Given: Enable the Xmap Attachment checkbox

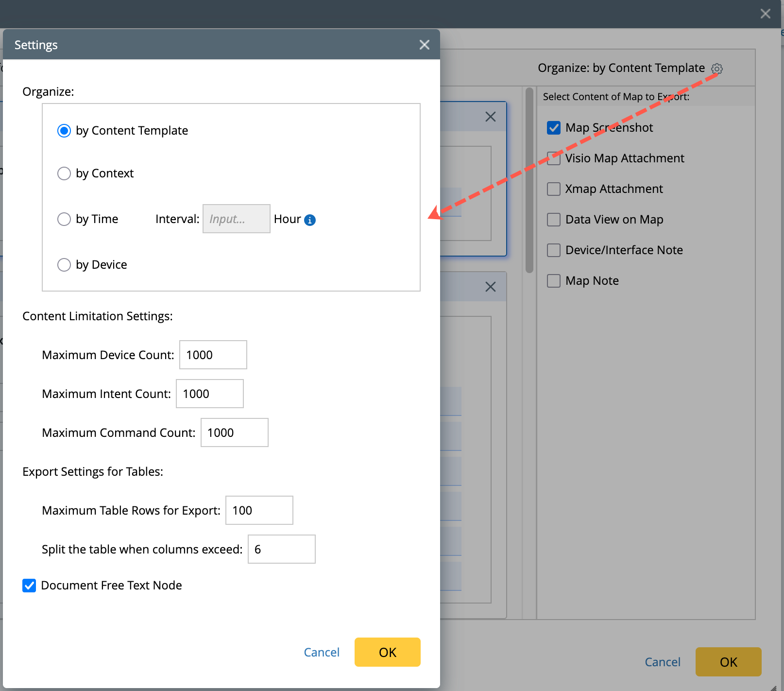Looking at the screenshot, I should pyautogui.click(x=554, y=189).
